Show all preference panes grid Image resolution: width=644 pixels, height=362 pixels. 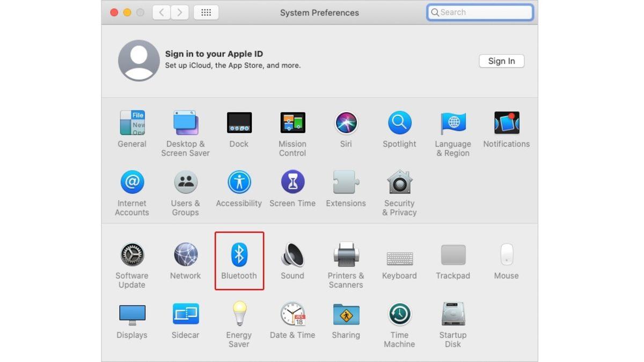pyautogui.click(x=206, y=12)
